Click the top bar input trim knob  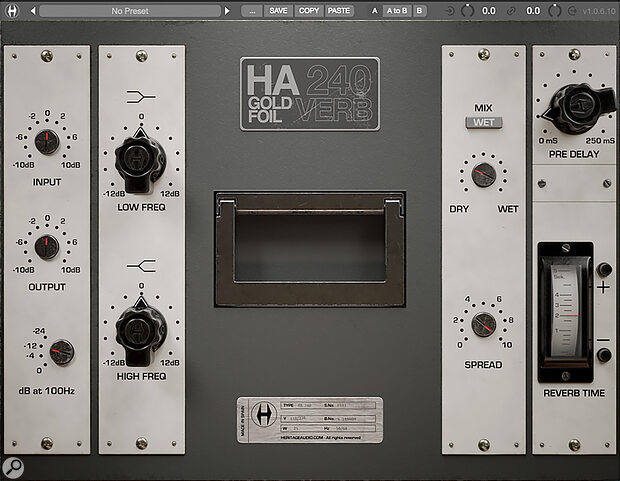click(467, 11)
